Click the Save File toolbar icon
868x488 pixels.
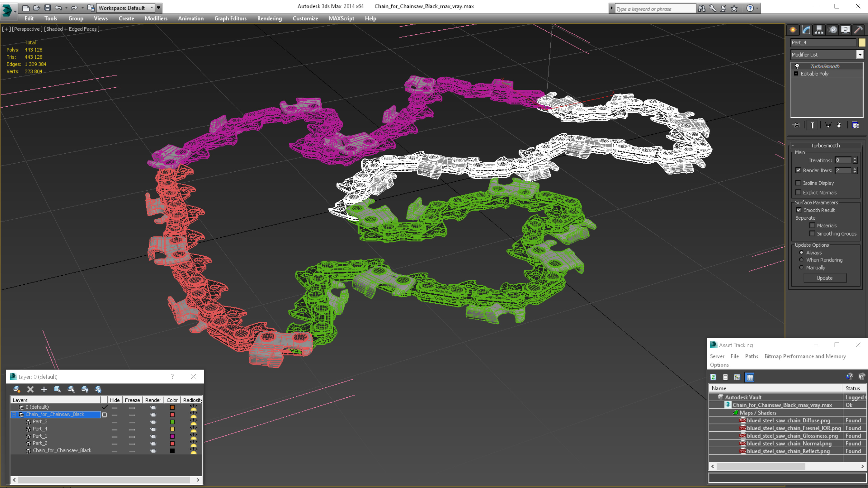tap(48, 8)
